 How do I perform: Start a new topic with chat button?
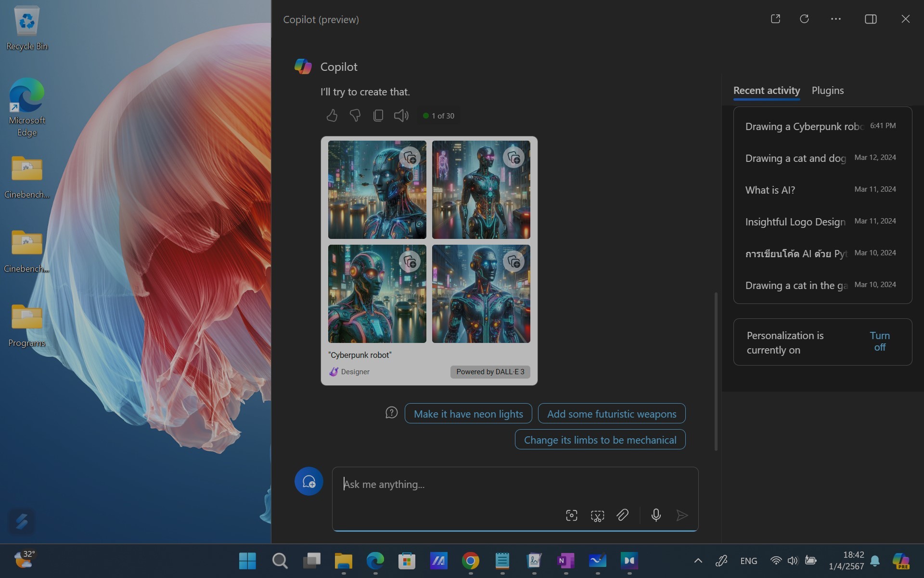click(308, 481)
